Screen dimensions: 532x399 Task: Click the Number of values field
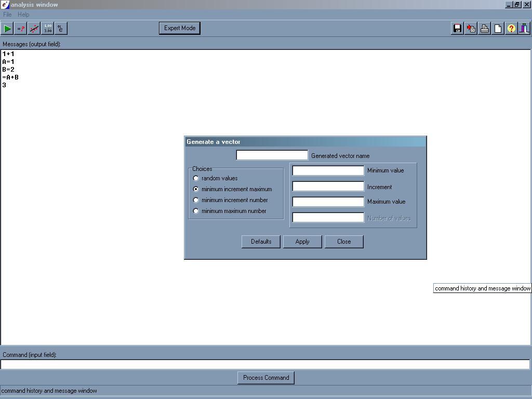coord(328,218)
